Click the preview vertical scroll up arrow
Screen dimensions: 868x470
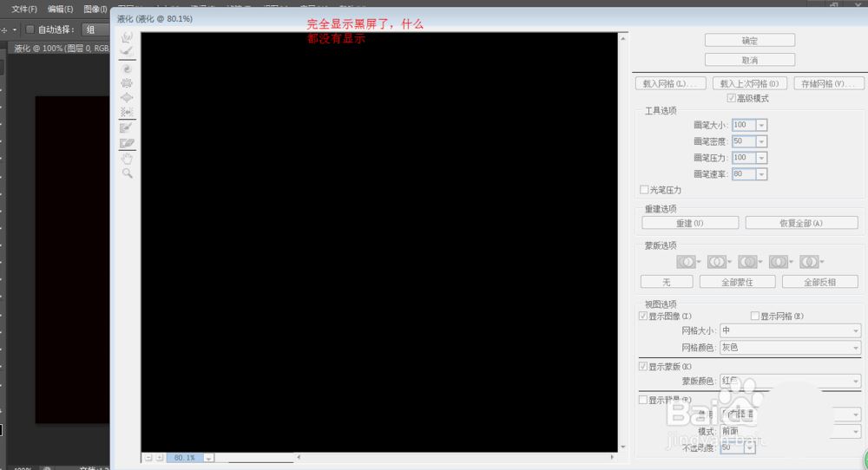tap(622, 38)
